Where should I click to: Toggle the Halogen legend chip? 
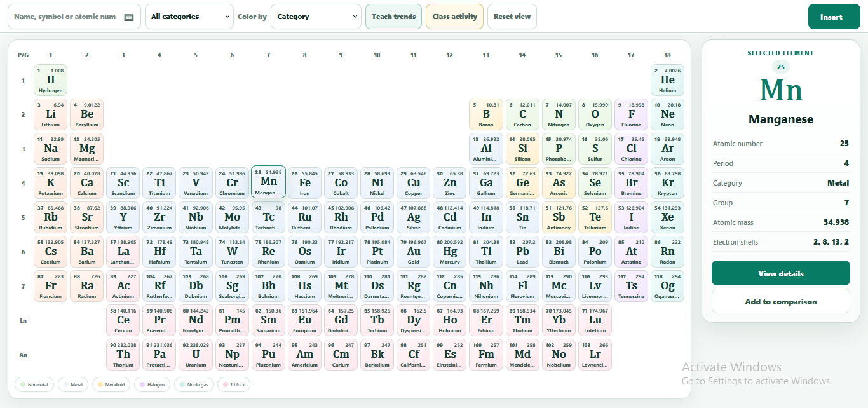click(x=153, y=384)
